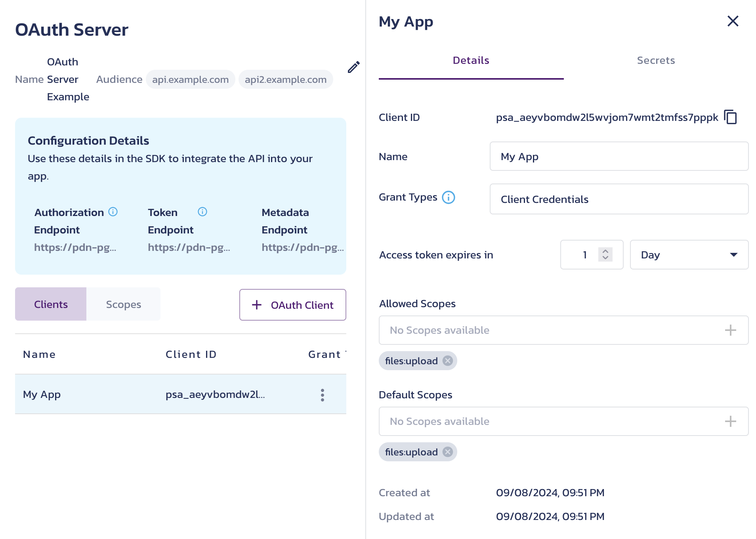Open Default Scopes selection field

coord(563,421)
